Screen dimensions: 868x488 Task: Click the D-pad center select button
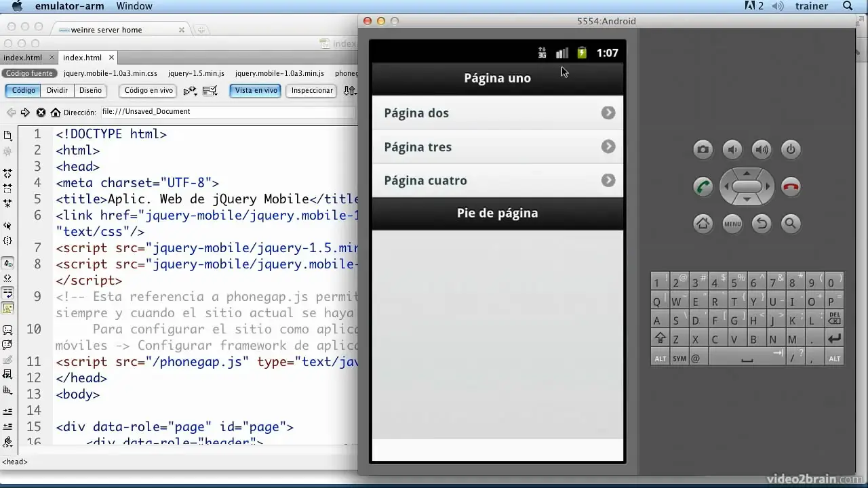tap(747, 186)
